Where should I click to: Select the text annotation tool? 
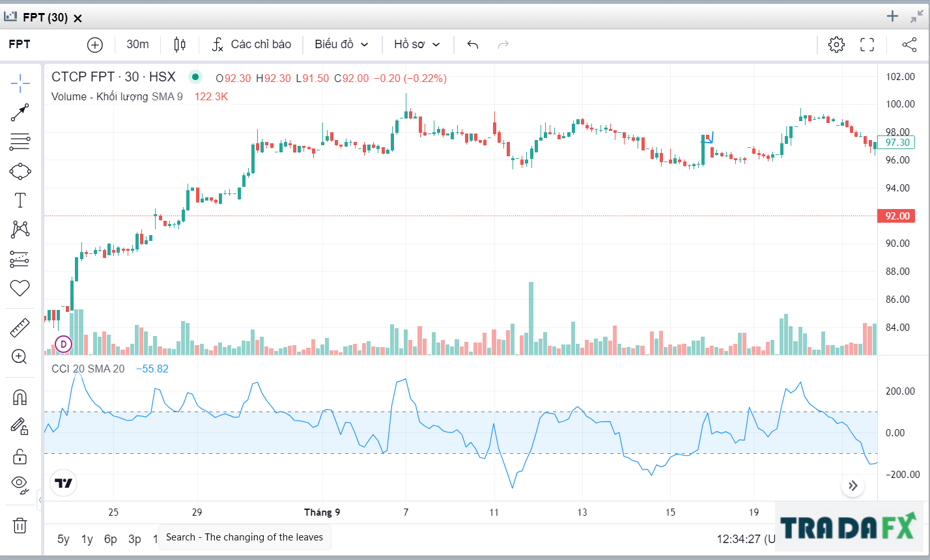point(20,200)
